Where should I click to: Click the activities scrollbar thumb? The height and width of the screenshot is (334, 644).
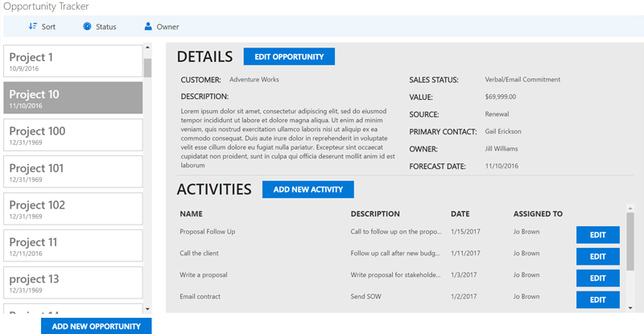point(630,241)
